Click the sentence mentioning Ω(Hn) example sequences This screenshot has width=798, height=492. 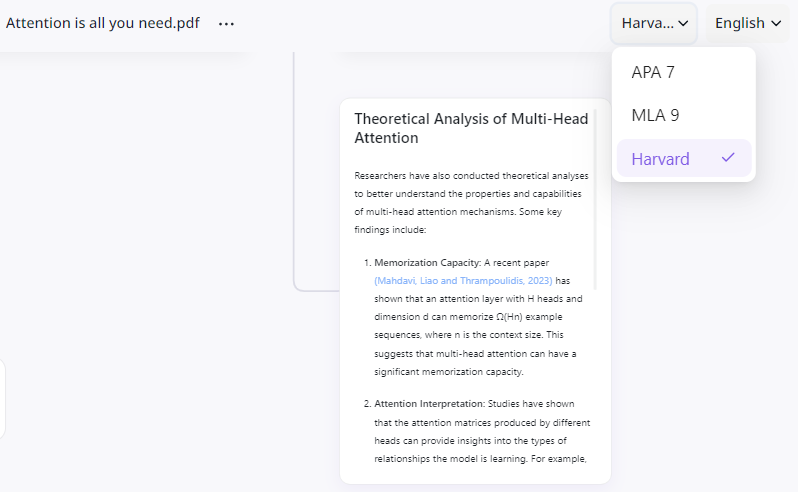tap(477, 308)
